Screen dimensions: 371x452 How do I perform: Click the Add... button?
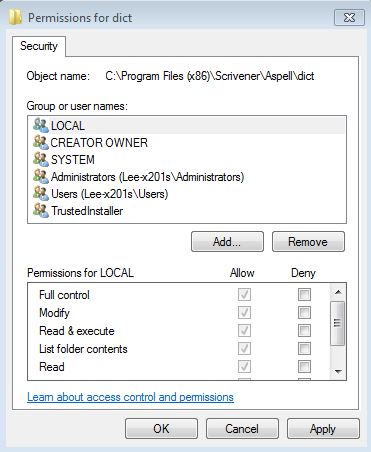tap(227, 242)
